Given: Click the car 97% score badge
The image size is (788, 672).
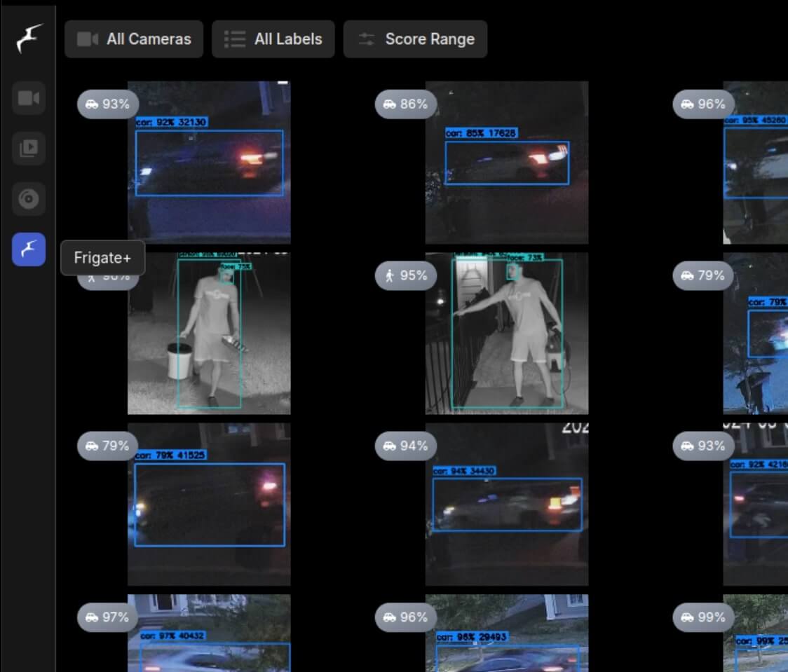Looking at the screenshot, I should point(108,617).
